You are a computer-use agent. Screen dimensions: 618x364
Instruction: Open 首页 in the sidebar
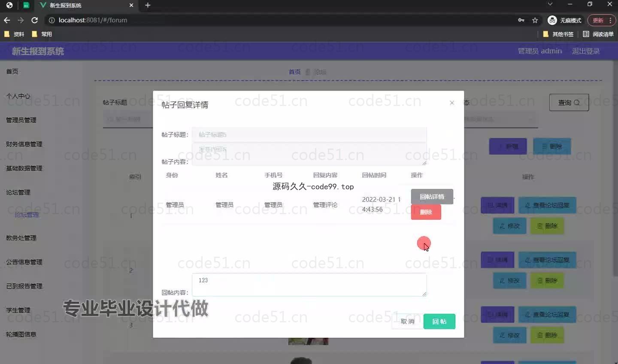point(12,71)
